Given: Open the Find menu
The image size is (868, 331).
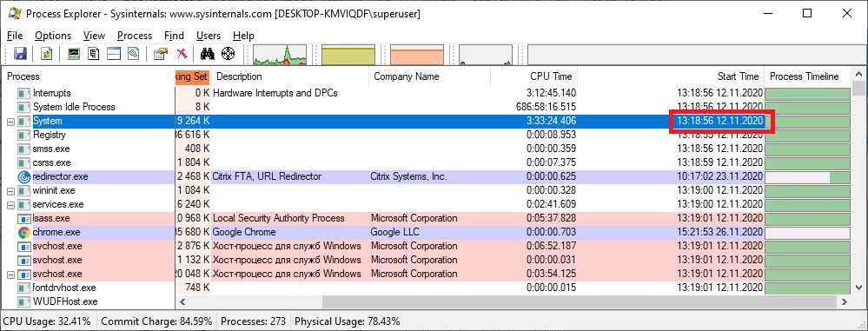Looking at the screenshot, I should tap(175, 36).
